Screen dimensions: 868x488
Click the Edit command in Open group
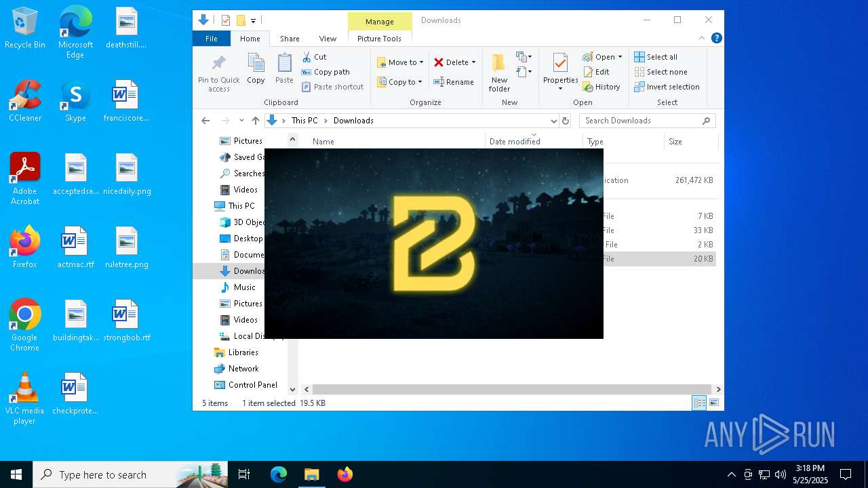[x=596, y=72]
